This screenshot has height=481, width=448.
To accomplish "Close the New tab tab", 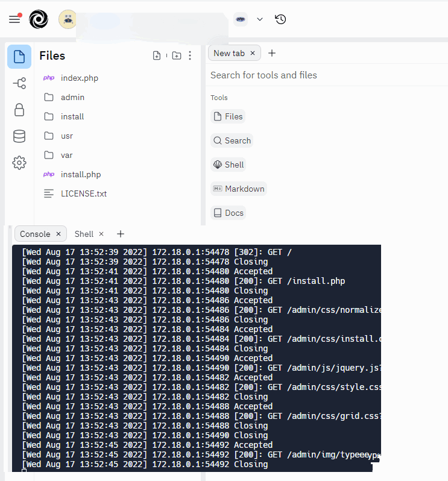I will (x=253, y=53).
